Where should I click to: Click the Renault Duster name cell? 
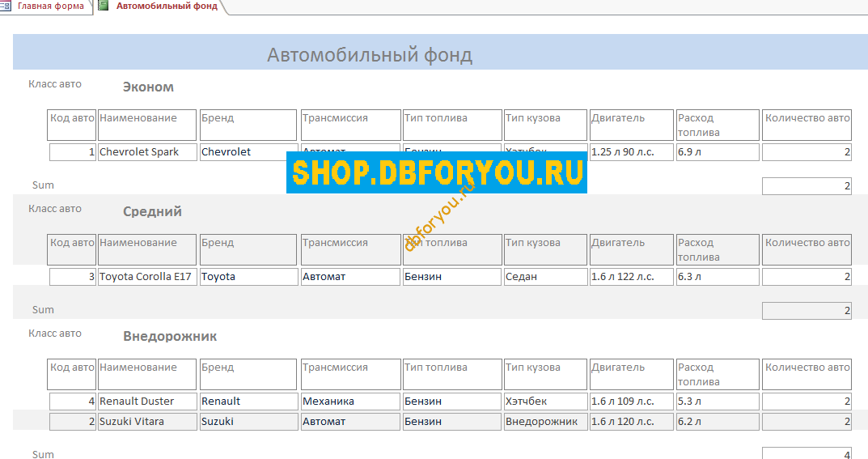tap(147, 402)
